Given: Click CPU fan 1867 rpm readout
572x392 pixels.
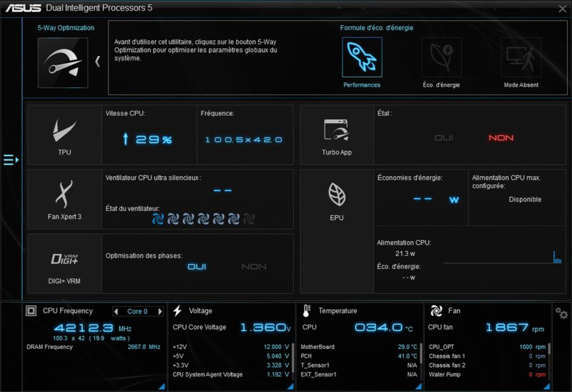Looking at the screenshot, I should tap(515, 328).
